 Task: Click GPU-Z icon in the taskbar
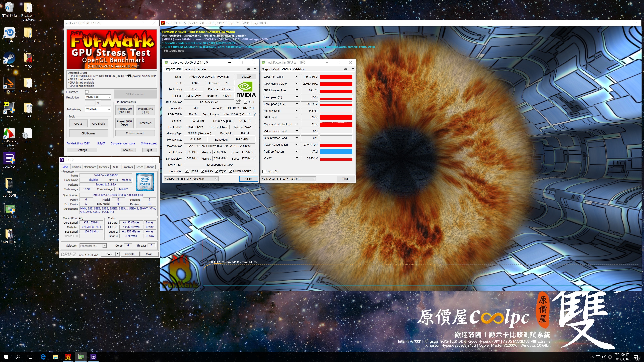click(x=81, y=357)
